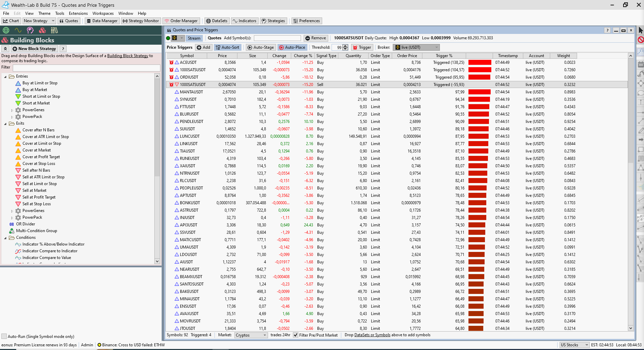Click the Trigger % bar for JTOUSDT
Screen dimensions: 644x350
tap(476, 329)
